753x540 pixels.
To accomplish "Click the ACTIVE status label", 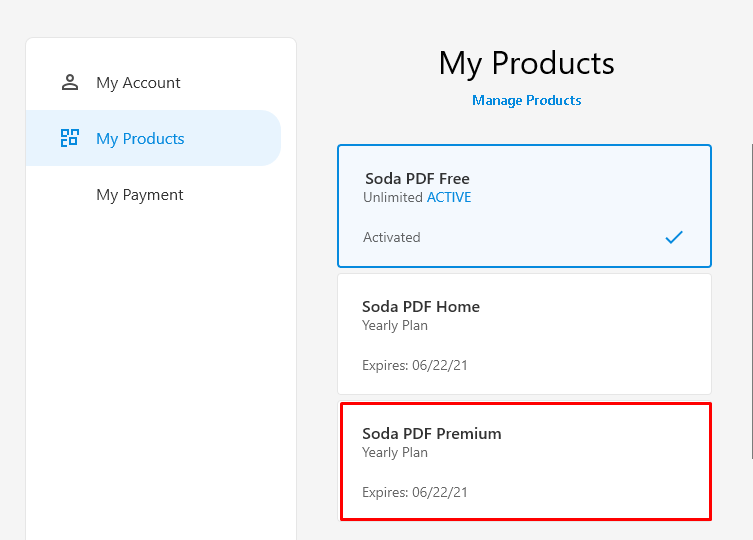I will coord(449,197).
